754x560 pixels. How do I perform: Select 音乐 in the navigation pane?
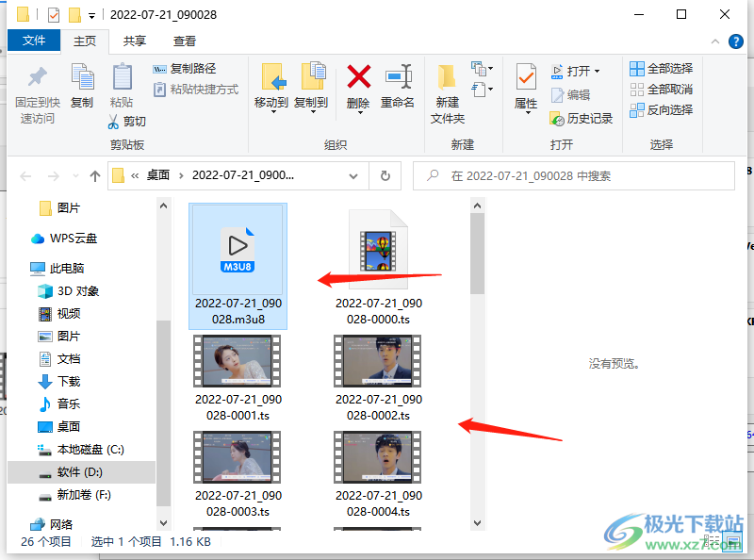[60, 404]
